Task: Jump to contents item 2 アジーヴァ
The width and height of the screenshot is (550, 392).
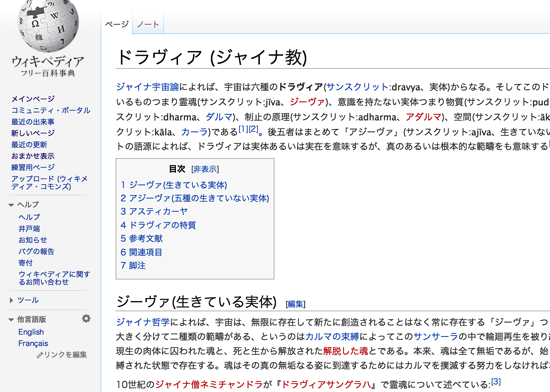Action: click(x=195, y=198)
